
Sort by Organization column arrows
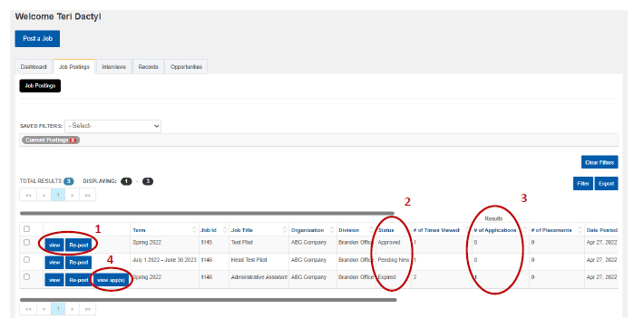(332, 230)
